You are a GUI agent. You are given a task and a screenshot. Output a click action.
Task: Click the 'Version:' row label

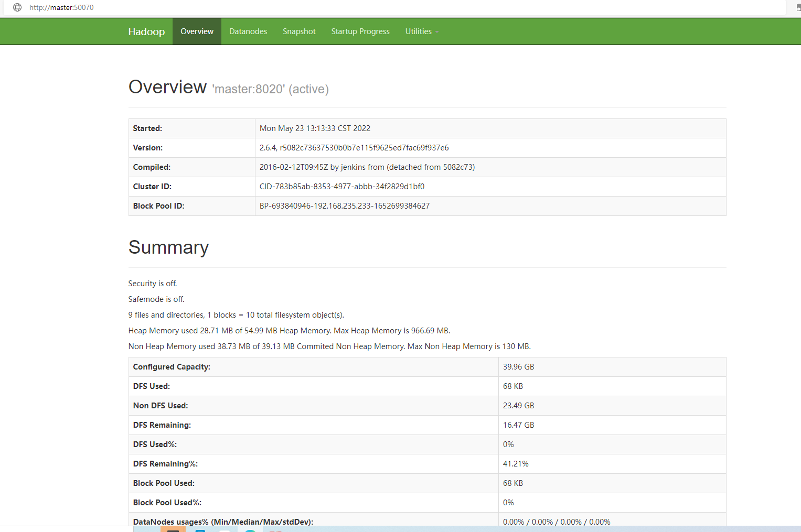[x=148, y=148]
